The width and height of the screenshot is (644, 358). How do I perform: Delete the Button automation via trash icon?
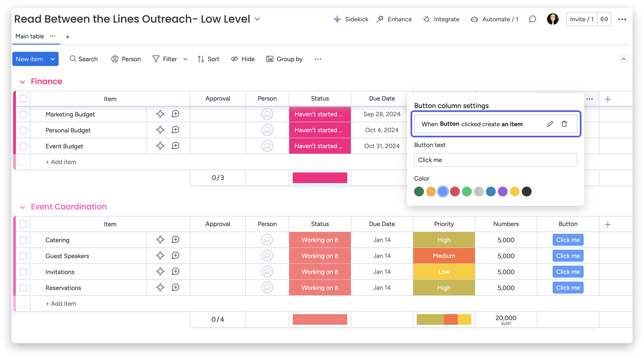(x=564, y=124)
